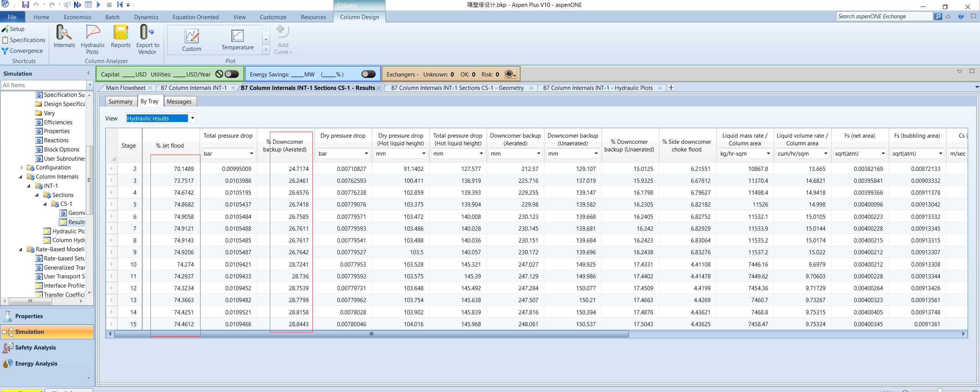Click the % Jet flood value 70.1489
This screenshot has width=980, height=392.
tap(184, 169)
